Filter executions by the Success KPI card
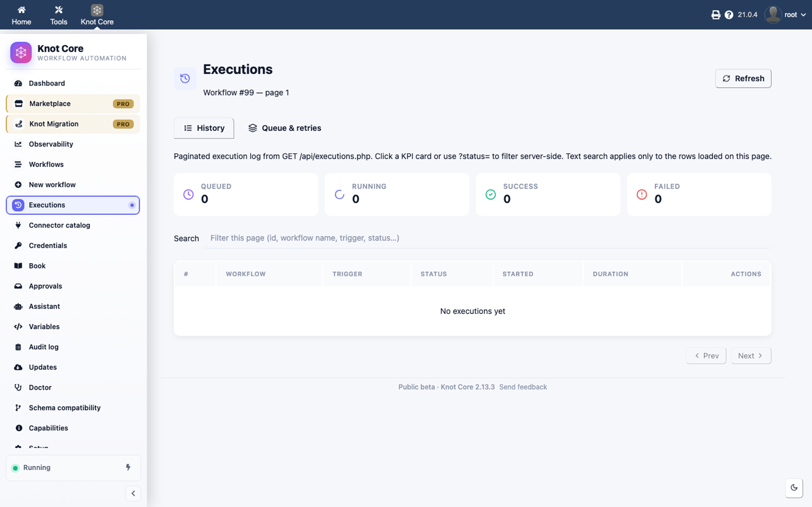 (548, 194)
